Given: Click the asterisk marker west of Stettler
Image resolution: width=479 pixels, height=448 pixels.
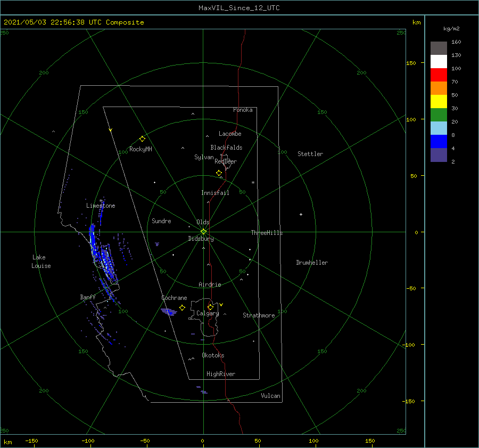Looking at the screenshot, I should [253, 183].
